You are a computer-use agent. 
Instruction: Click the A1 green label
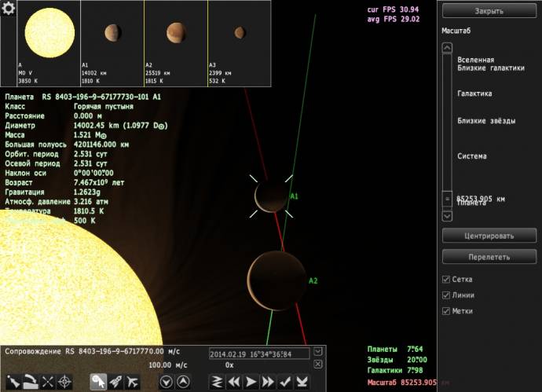pos(294,196)
